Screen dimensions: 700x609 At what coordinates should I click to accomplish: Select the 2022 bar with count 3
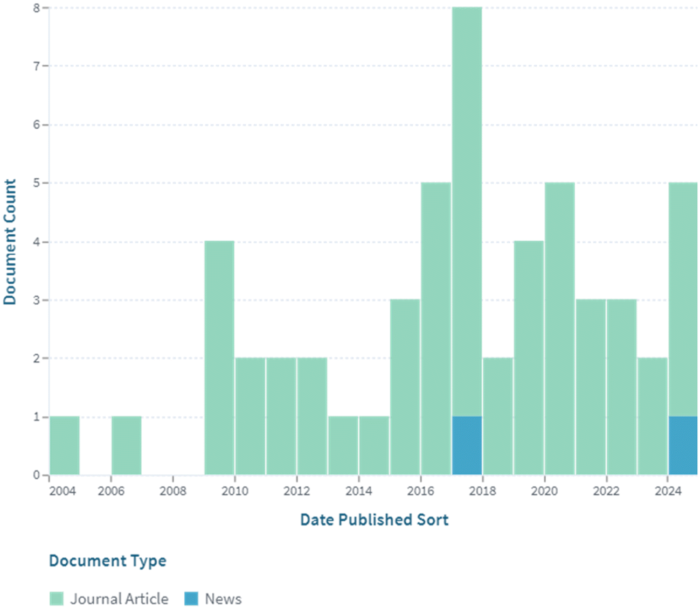pos(622,387)
